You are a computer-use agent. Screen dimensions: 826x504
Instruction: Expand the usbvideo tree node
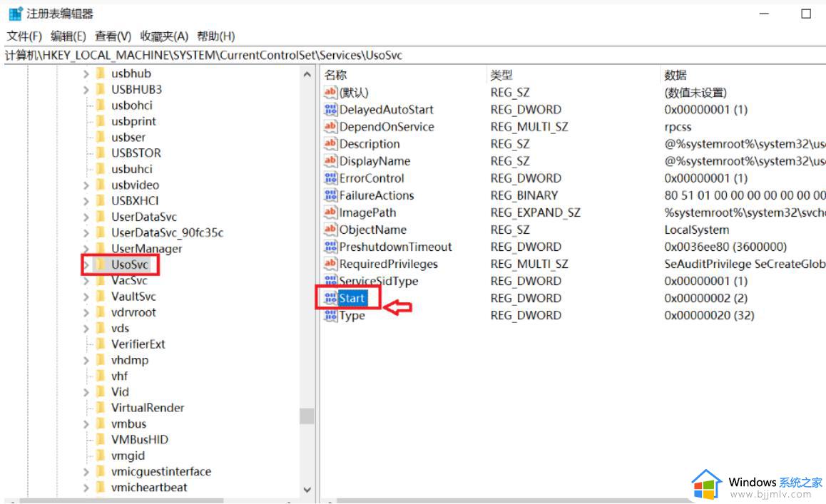coord(86,185)
